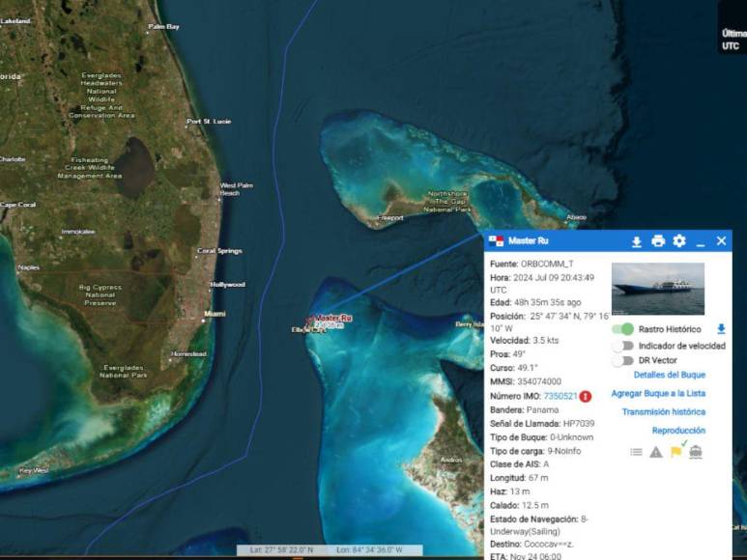Open IMO number 7350521 link

[x=560, y=396]
